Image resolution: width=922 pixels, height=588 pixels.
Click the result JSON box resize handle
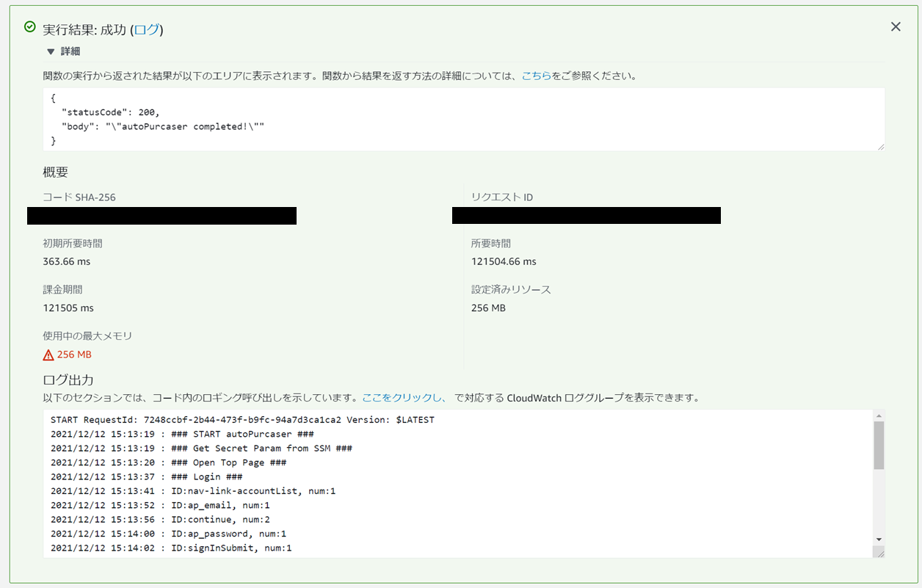[x=880, y=147]
